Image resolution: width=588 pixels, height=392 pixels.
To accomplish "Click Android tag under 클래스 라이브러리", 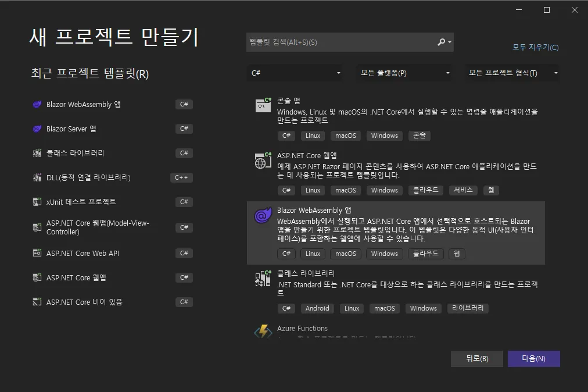I will click(x=317, y=308).
